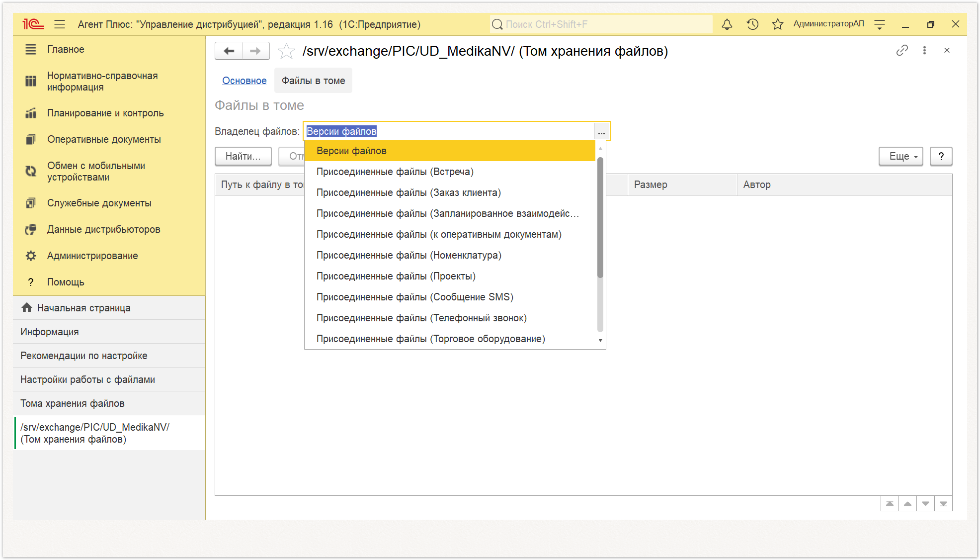The height and width of the screenshot is (560, 980).
Task: Open Нормативно-справочная информация section
Action: [x=109, y=81]
